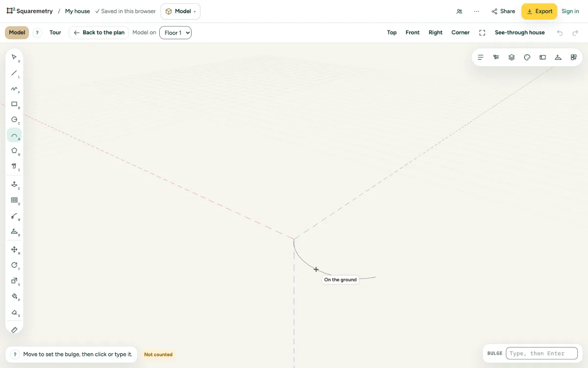This screenshot has width=588, height=368.
Task: Select the Polygon tool
Action: pyautogui.click(x=14, y=151)
